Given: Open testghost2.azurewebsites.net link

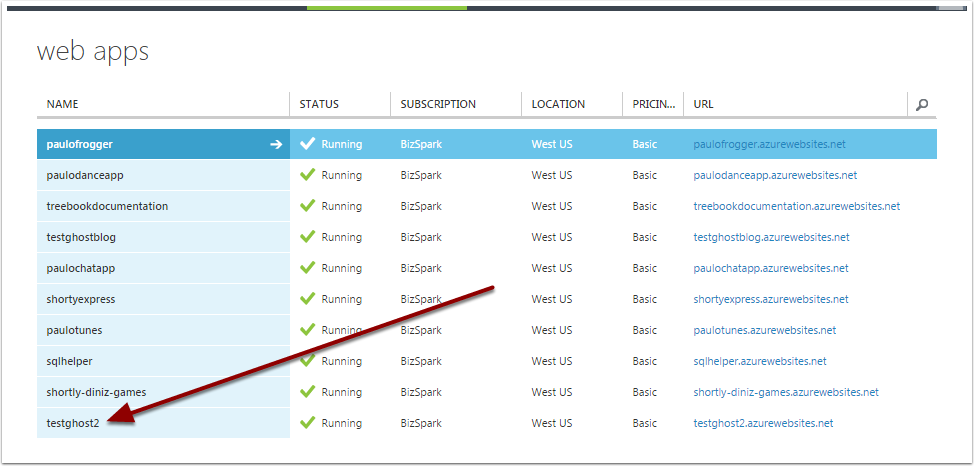Looking at the screenshot, I should [763, 424].
